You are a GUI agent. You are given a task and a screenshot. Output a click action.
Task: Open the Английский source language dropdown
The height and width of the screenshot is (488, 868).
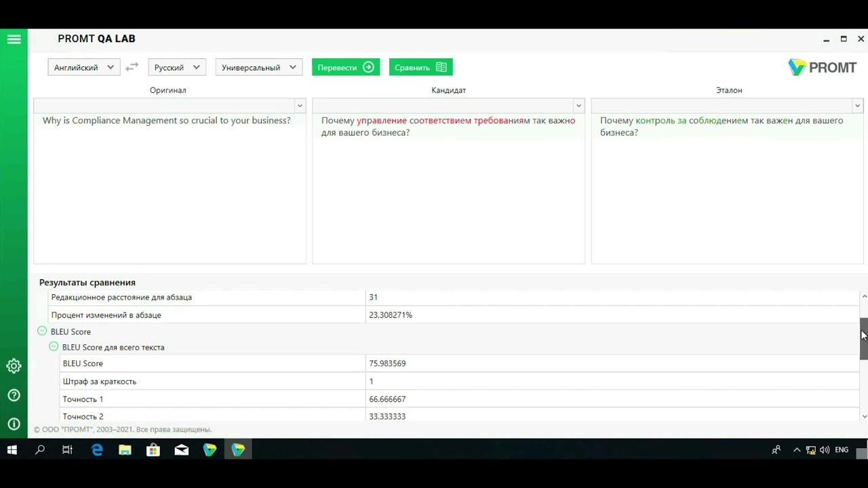click(x=84, y=67)
